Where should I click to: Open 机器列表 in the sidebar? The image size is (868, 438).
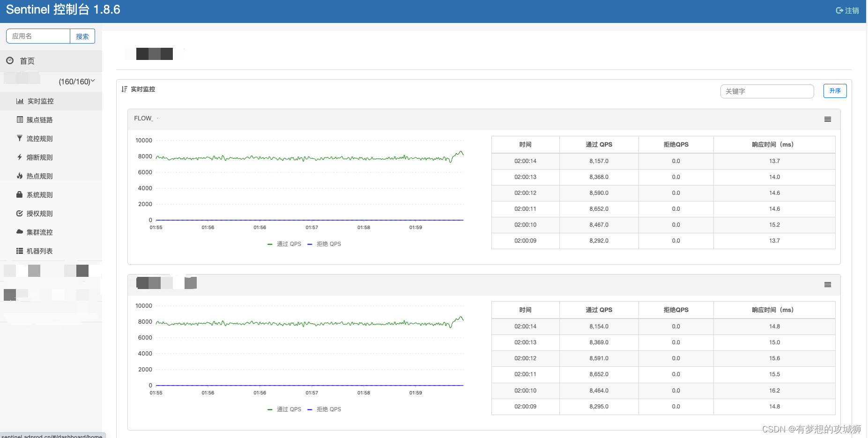51,251
